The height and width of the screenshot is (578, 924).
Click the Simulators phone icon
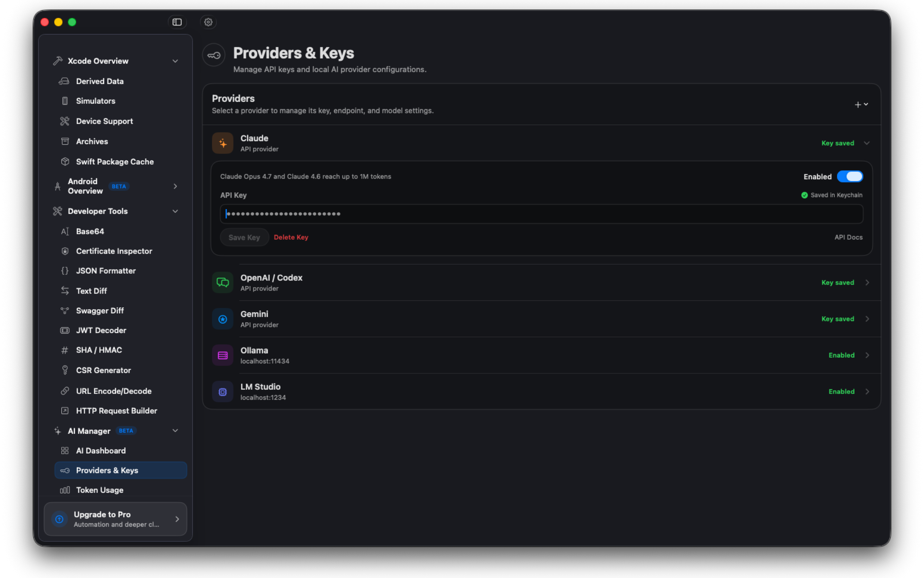[x=65, y=101]
